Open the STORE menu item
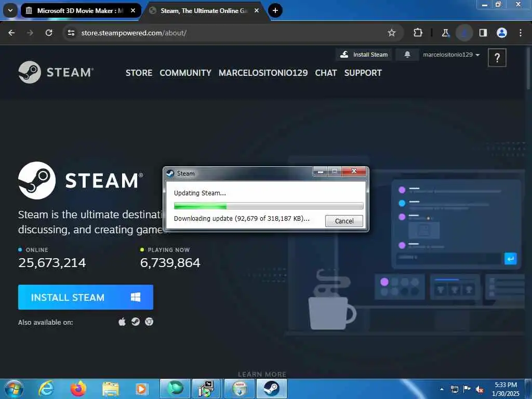 139,73
